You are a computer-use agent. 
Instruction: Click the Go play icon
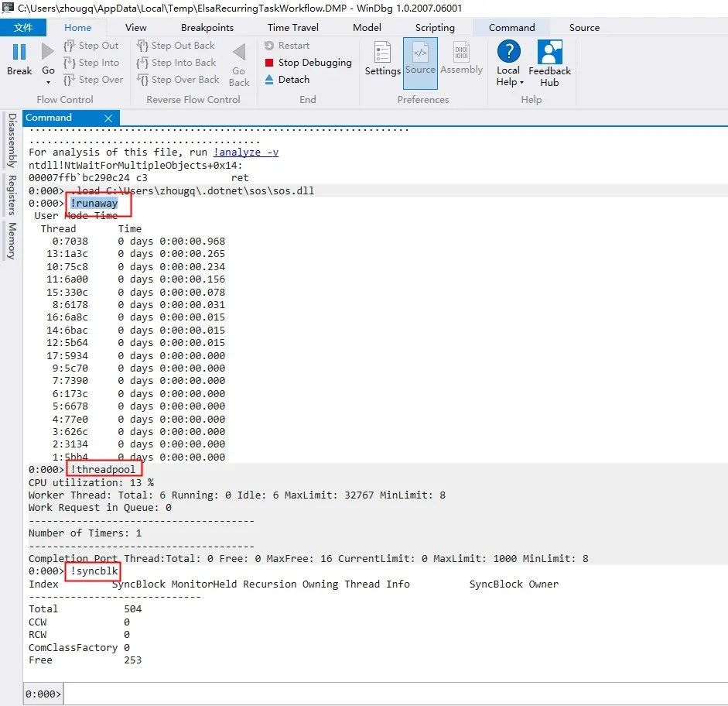(x=48, y=52)
